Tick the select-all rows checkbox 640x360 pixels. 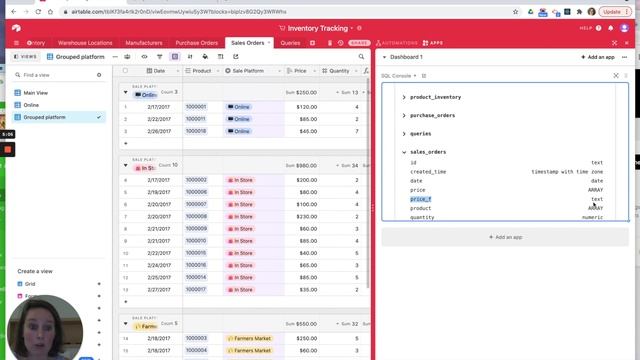click(x=125, y=71)
